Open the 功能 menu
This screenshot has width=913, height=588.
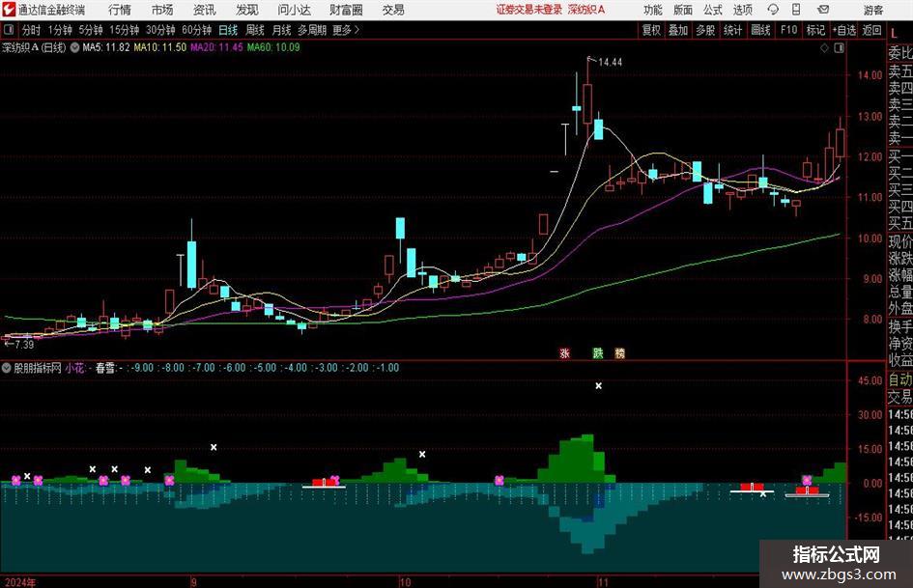coord(653,10)
